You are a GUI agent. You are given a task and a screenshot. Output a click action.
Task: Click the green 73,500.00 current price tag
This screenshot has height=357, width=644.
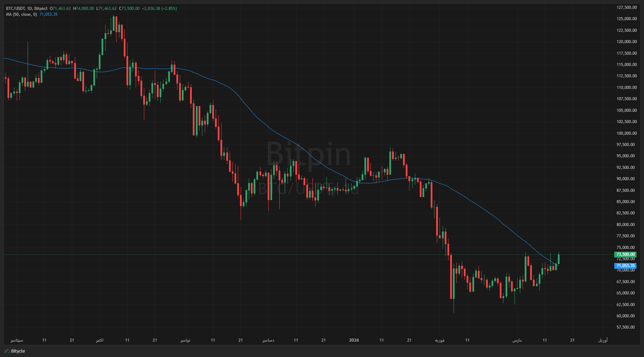click(x=625, y=254)
